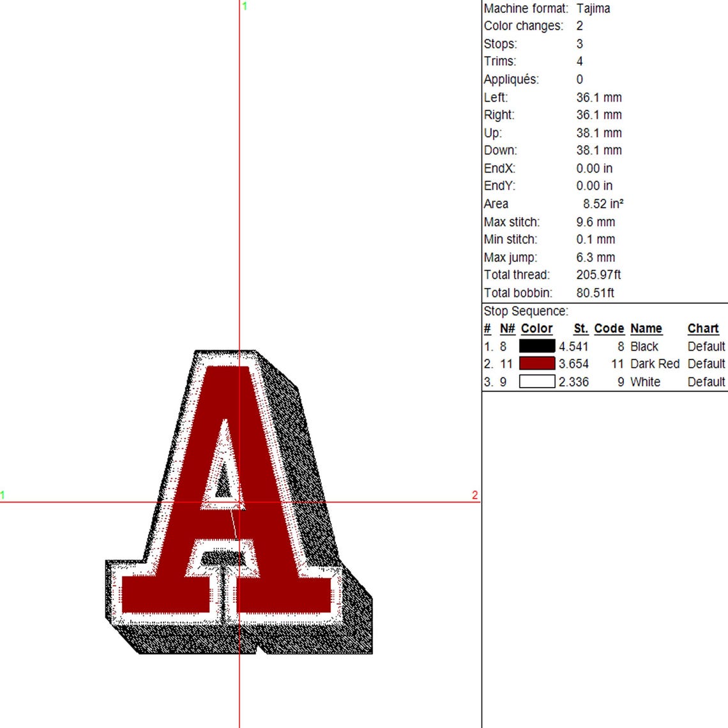The image size is (728, 728).
Task: Click the 'EndX:' label
Action: point(499,168)
